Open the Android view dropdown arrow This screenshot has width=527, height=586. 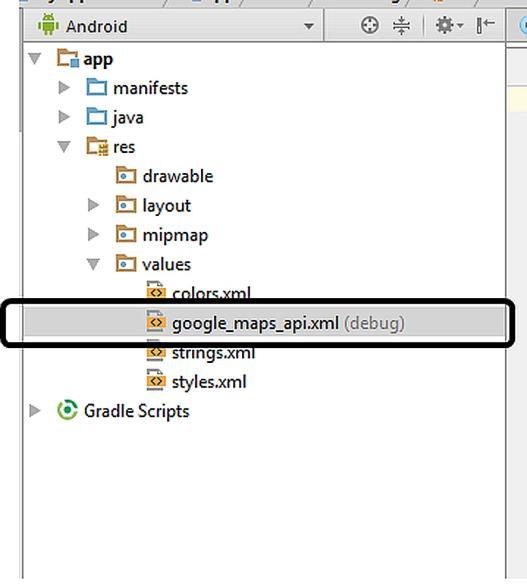[x=309, y=27]
